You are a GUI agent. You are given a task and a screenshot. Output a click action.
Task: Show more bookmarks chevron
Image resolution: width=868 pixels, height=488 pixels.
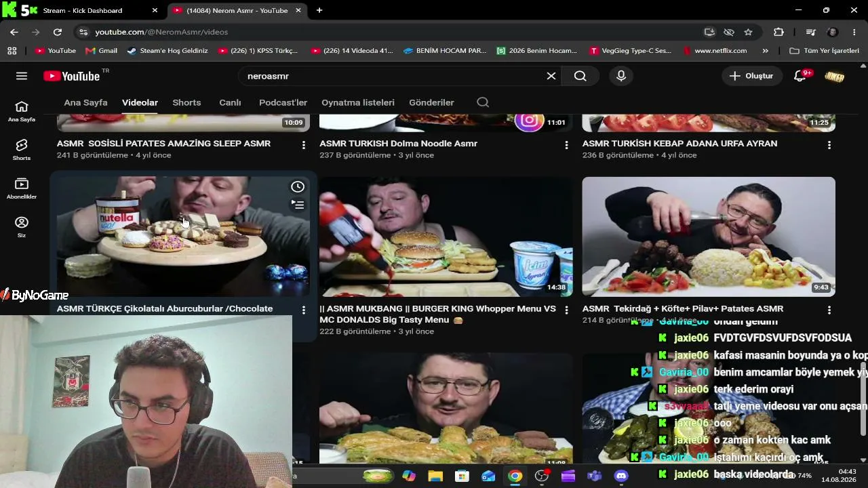pyautogui.click(x=766, y=51)
